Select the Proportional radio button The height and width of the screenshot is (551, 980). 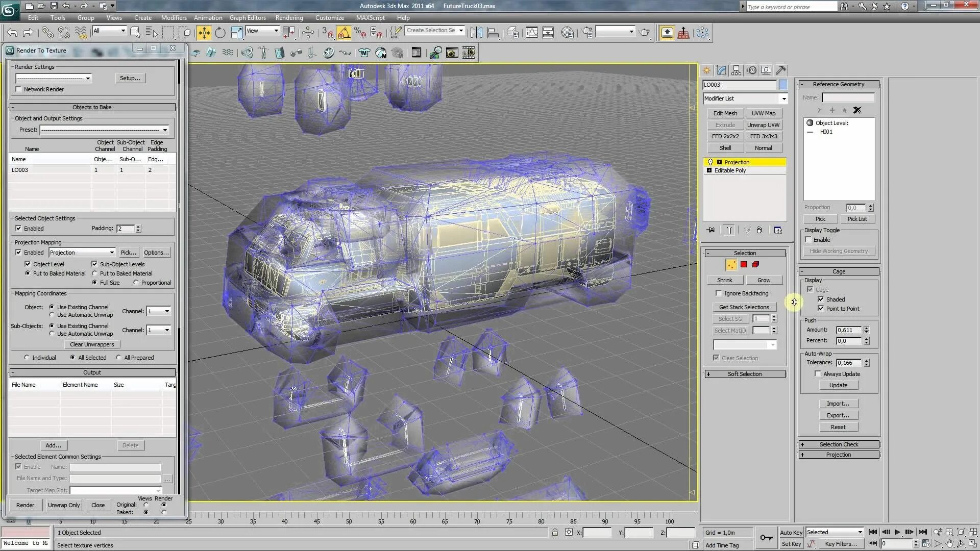pyautogui.click(x=136, y=283)
